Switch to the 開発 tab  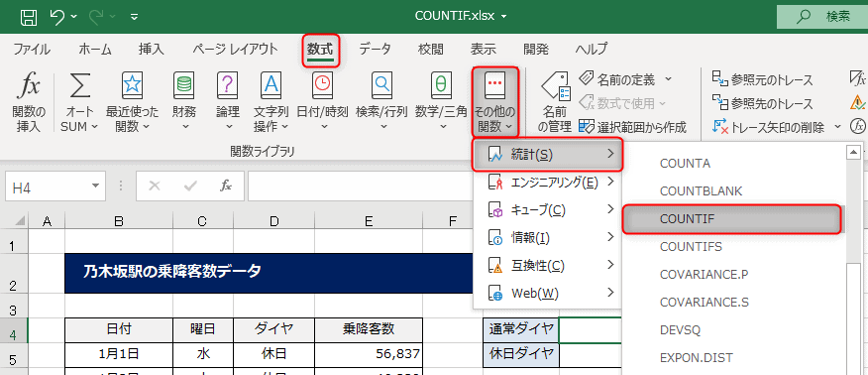[536, 49]
